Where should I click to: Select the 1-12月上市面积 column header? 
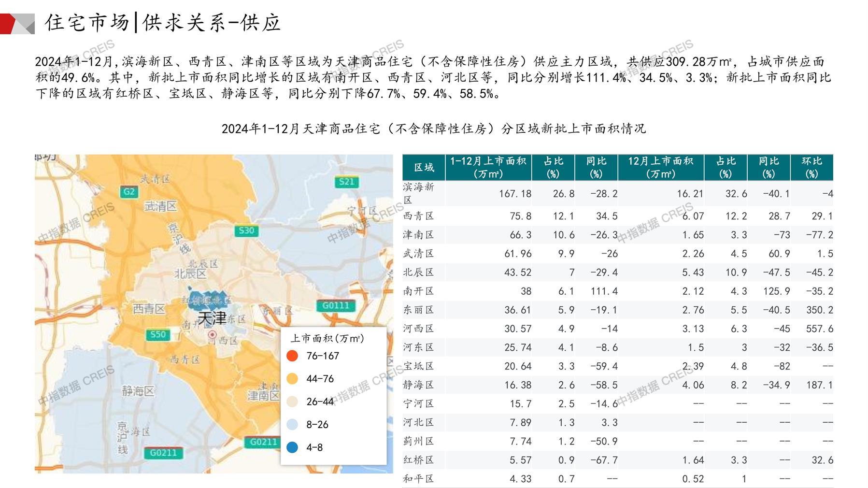pyautogui.click(x=488, y=168)
